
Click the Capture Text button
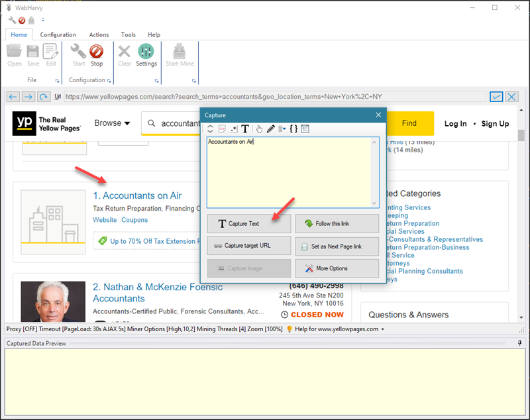249,224
